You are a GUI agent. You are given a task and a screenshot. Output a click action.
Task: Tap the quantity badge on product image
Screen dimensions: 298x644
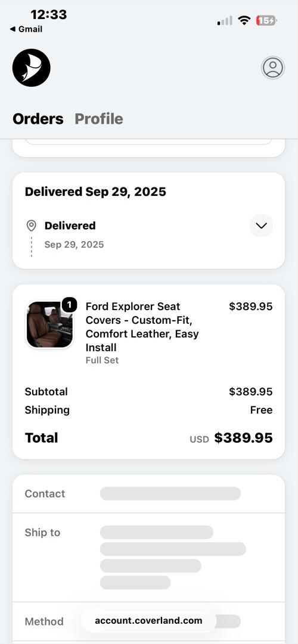point(70,305)
